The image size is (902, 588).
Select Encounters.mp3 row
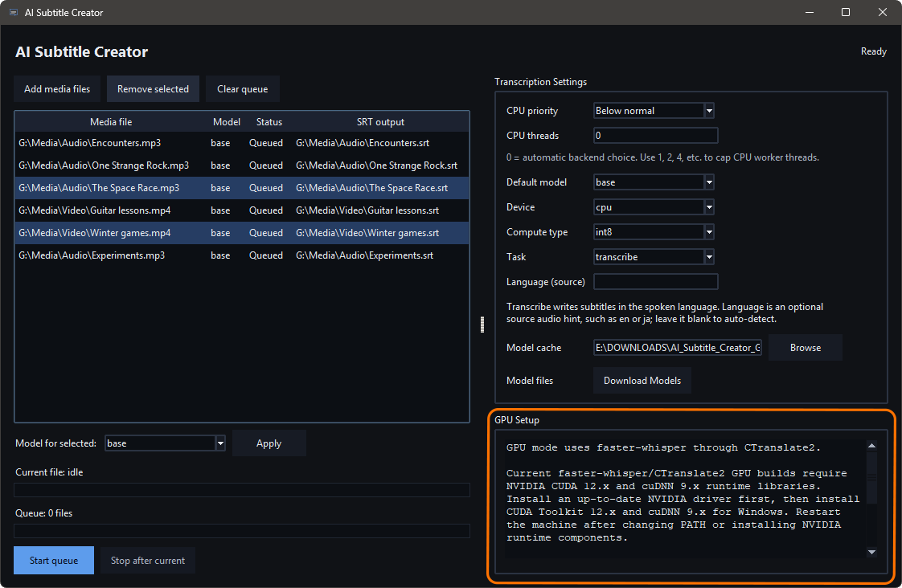point(242,143)
